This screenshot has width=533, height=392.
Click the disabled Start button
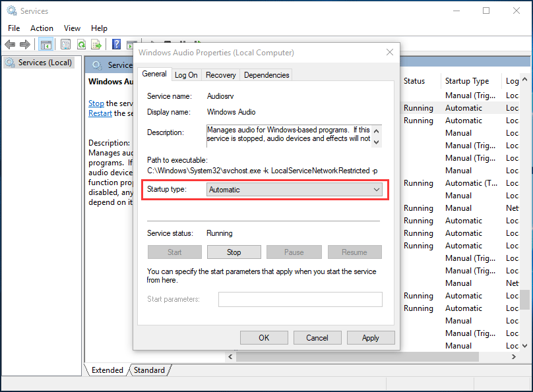[174, 252]
